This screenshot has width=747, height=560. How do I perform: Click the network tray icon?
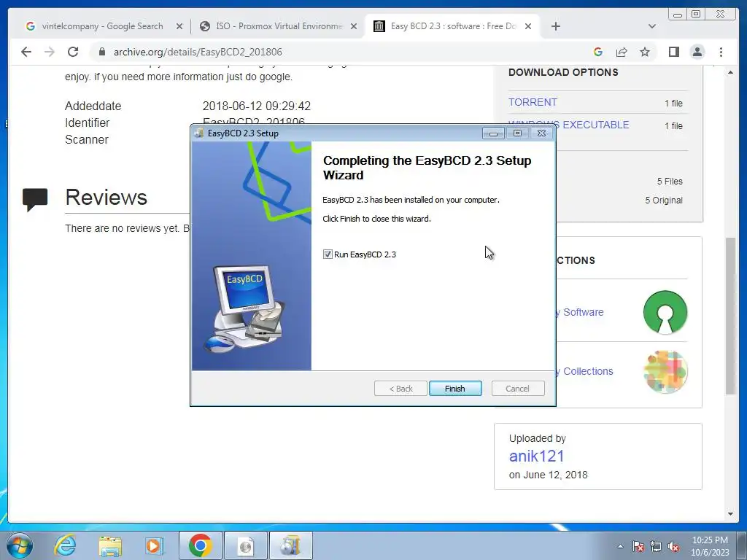coord(656,546)
